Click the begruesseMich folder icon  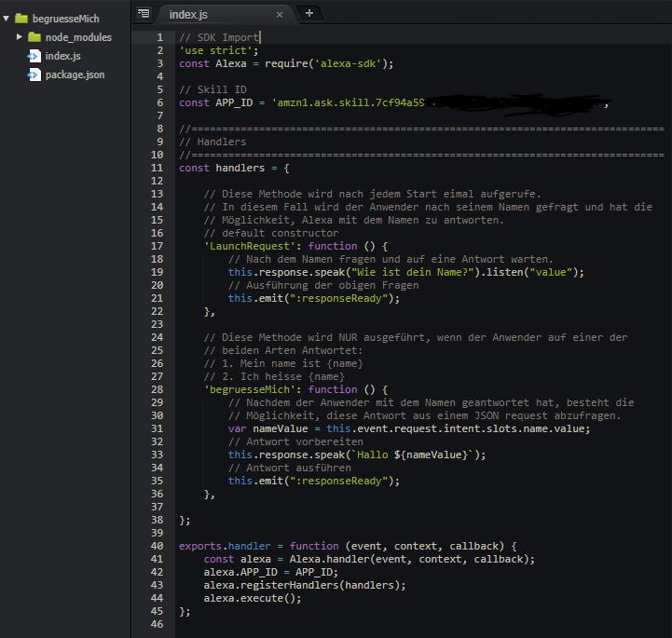pos(21,19)
